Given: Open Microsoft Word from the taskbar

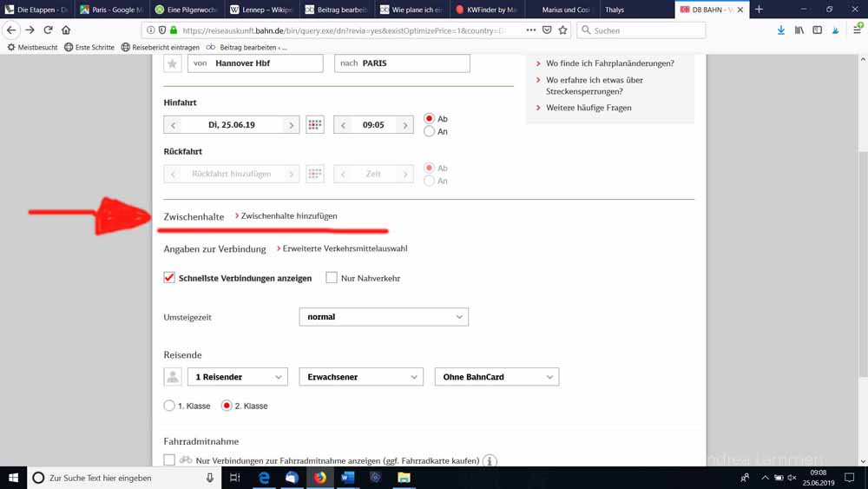Looking at the screenshot, I should pos(347,478).
